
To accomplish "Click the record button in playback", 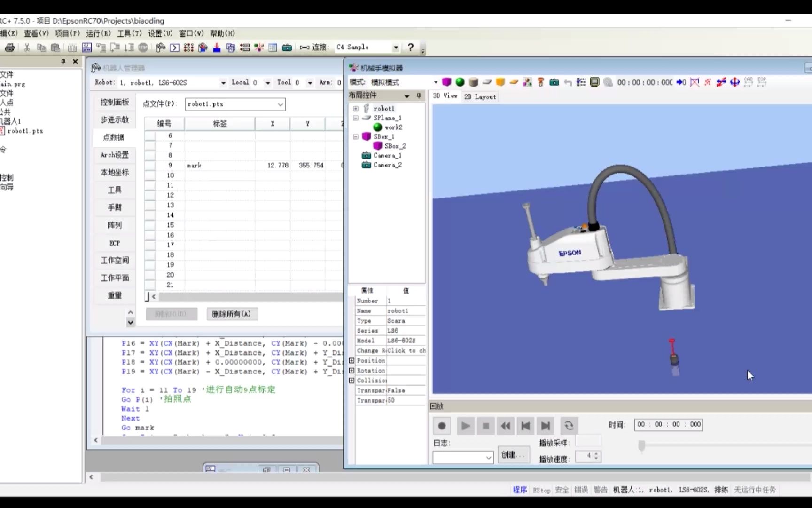I will (442, 426).
